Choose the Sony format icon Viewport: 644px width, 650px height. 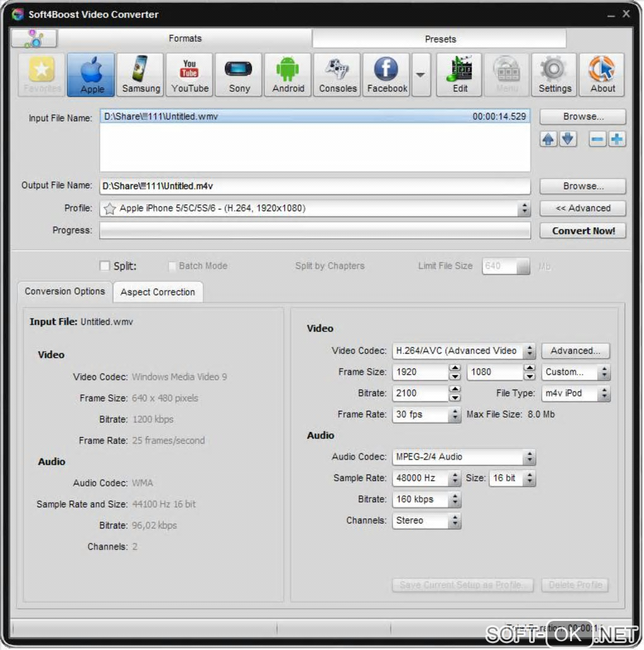point(239,75)
